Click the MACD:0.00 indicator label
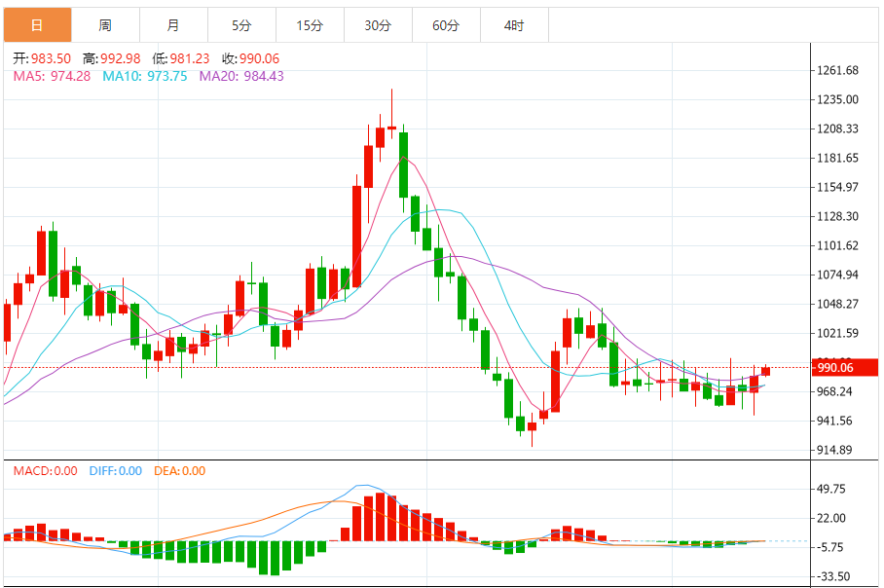Viewport: 884px width, 588px height. [45, 471]
